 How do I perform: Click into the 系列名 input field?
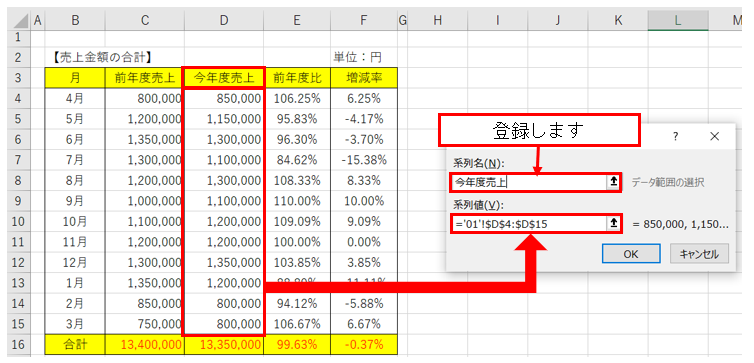pyautogui.click(x=529, y=182)
